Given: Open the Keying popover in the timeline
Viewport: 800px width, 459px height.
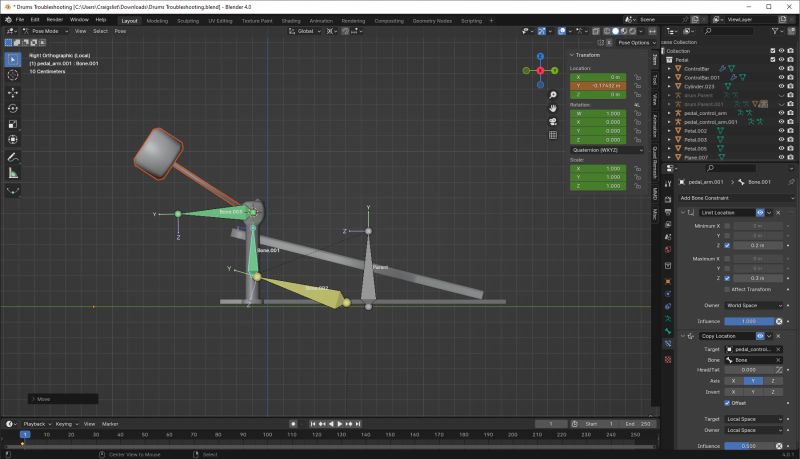Looking at the screenshot, I should 64,424.
